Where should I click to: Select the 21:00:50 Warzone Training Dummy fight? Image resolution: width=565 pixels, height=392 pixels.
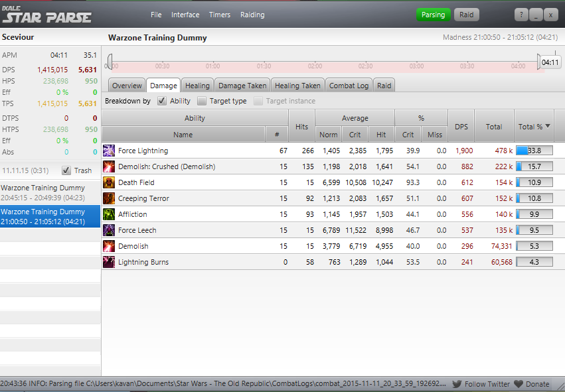point(50,216)
